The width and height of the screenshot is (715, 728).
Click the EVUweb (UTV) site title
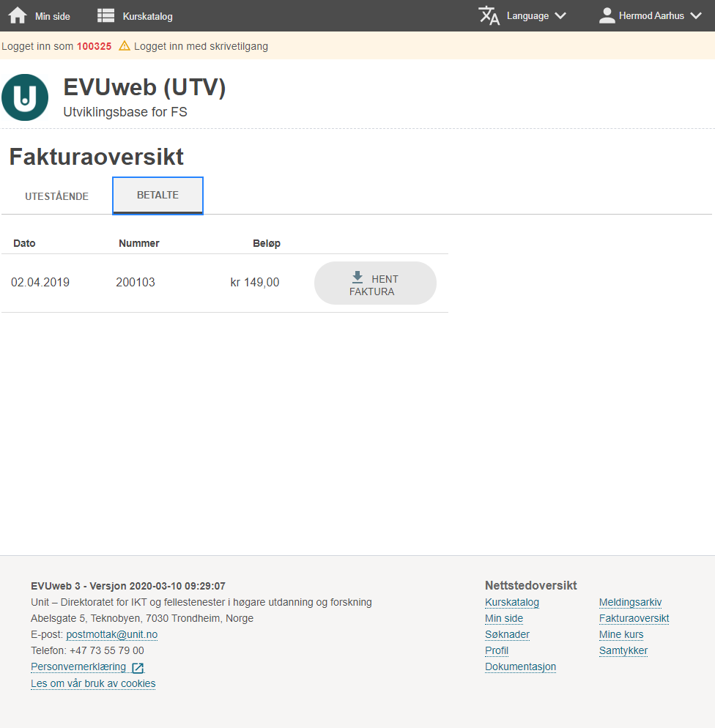pyautogui.click(x=144, y=87)
